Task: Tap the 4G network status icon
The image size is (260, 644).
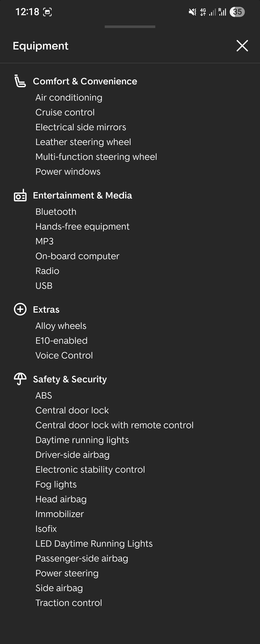Action: pyautogui.click(x=203, y=12)
